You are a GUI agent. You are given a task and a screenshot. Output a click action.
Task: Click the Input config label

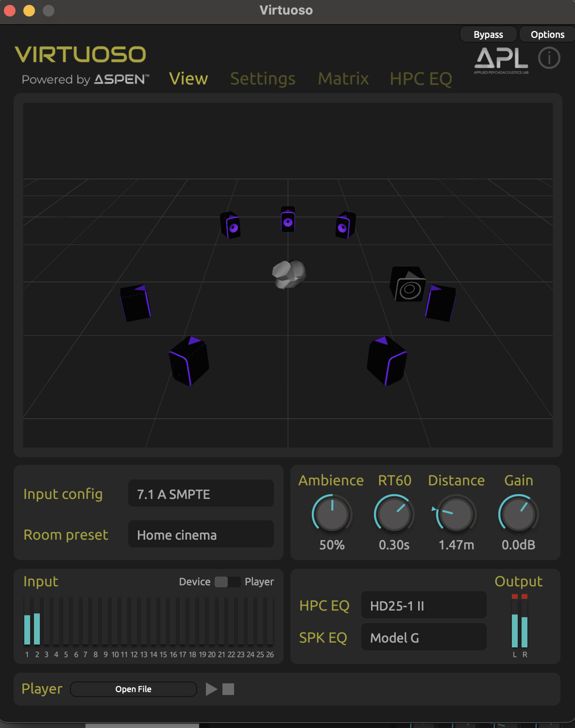coord(63,494)
